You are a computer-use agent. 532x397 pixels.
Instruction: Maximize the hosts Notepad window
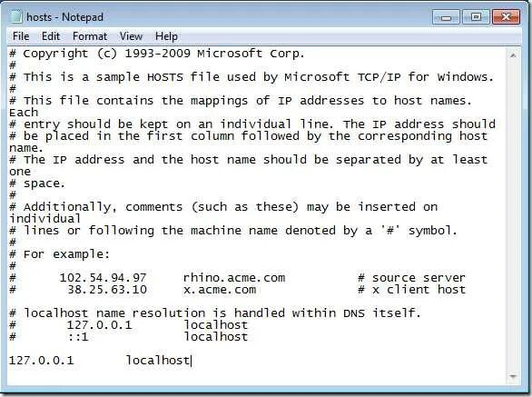tap(476, 17)
